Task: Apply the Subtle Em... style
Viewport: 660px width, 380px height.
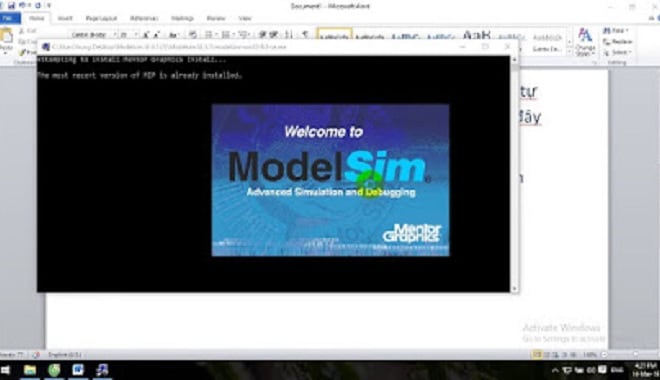Action: (x=547, y=43)
